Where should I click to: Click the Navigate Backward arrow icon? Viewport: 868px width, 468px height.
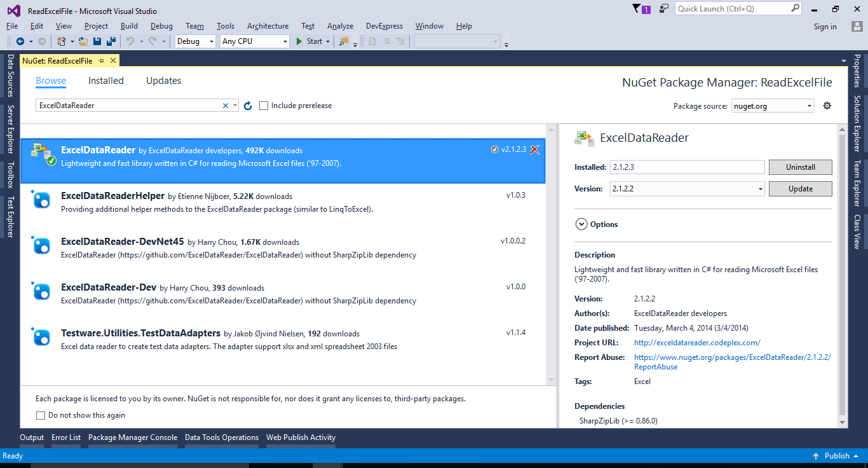click(20, 41)
